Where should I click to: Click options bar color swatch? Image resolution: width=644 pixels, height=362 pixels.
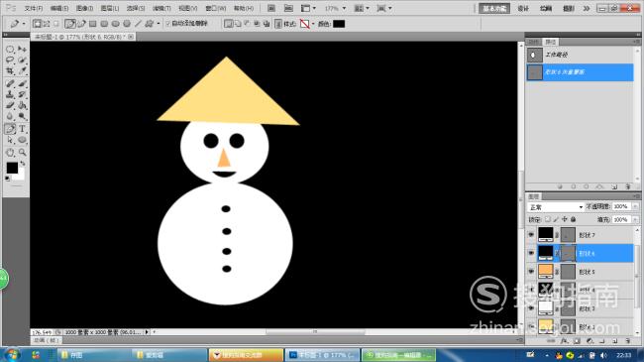[339, 24]
